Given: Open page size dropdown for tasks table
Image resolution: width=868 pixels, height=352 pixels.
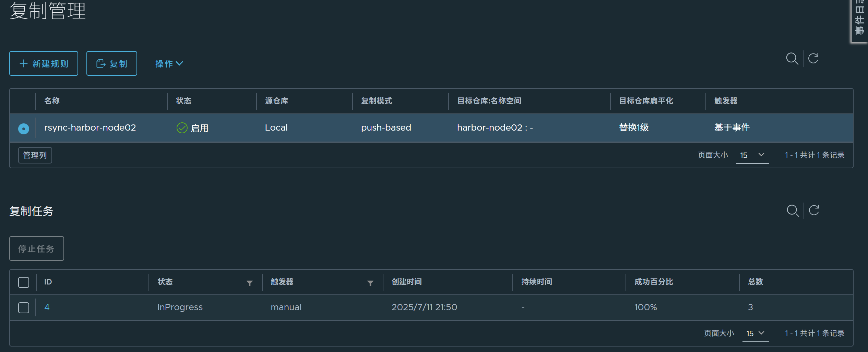Looking at the screenshot, I should 755,333.
